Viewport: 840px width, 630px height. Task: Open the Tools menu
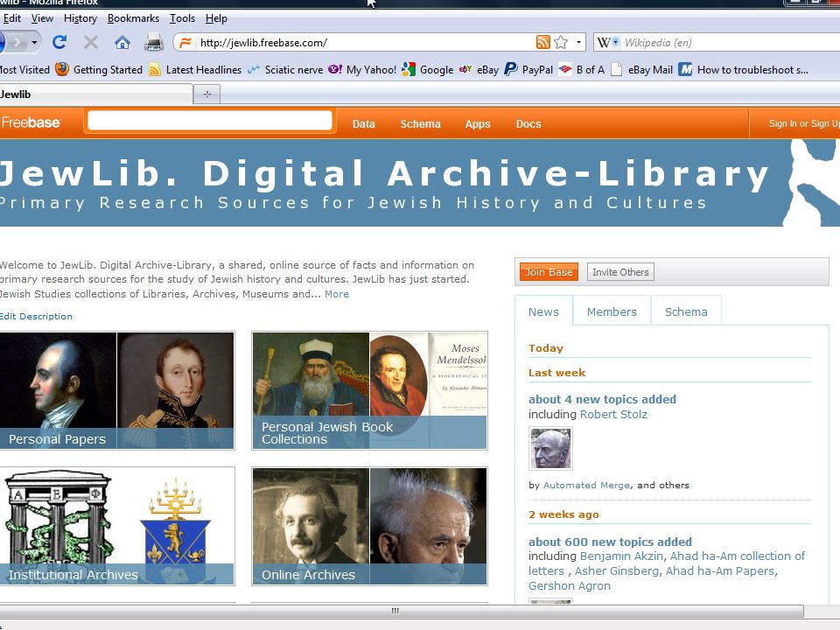coord(182,18)
